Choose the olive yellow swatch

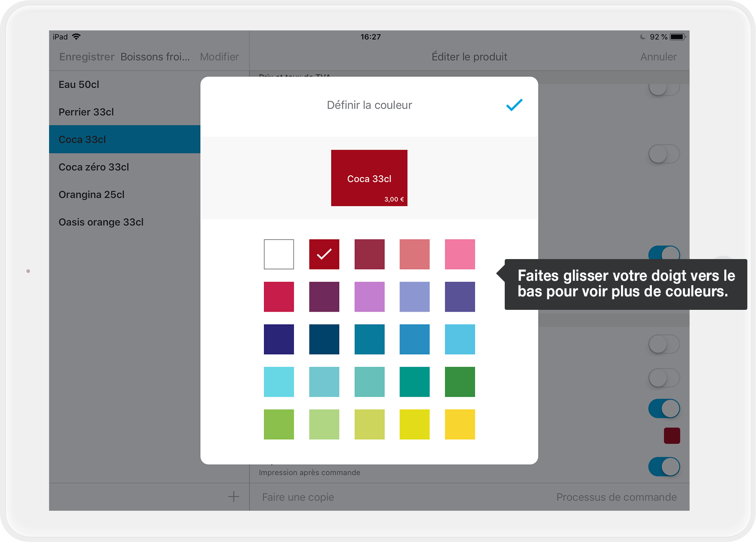click(369, 424)
